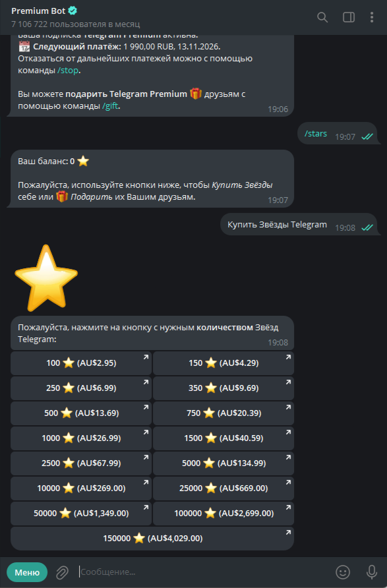The width and height of the screenshot is (387, 588).
Task: Toggle the right sidebar panel icon
Action: click(349, 17)
